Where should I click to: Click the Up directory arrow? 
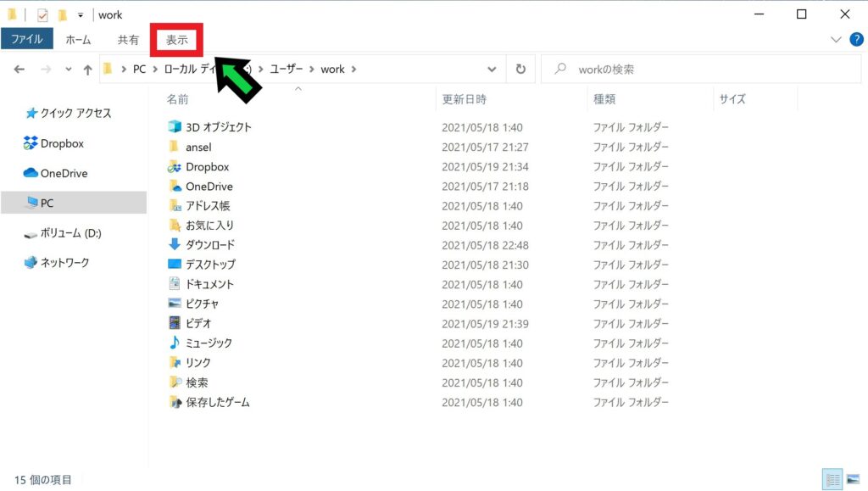87,70
